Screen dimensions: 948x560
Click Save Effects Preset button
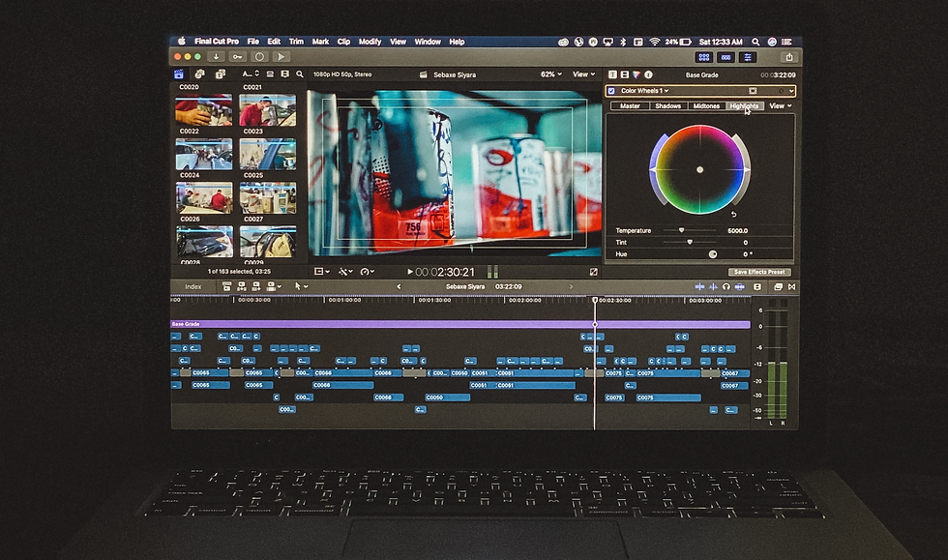tap(759, 272)
